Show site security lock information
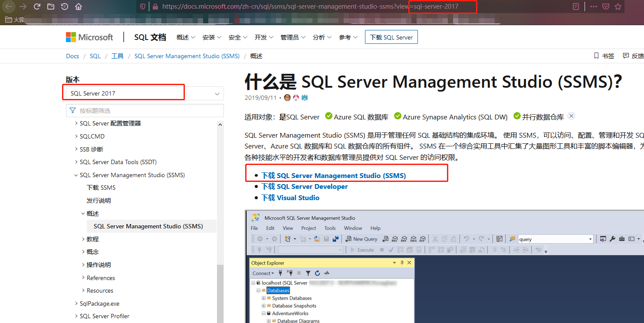This screenshot has width=644, height=323. [x=155, y=7]
